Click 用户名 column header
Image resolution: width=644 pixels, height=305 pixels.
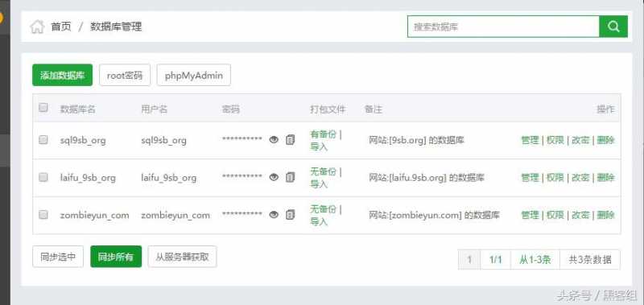point(155,109)
